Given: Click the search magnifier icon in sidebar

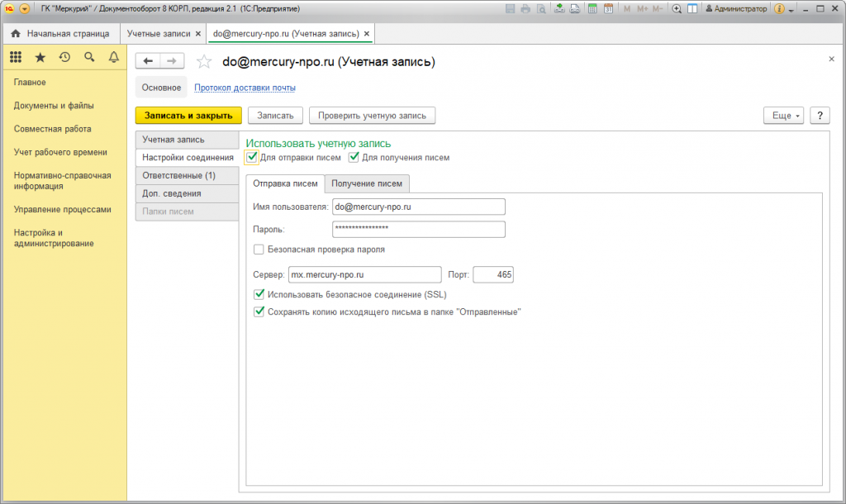Looking at the screenshot, I should pos(89,57).
